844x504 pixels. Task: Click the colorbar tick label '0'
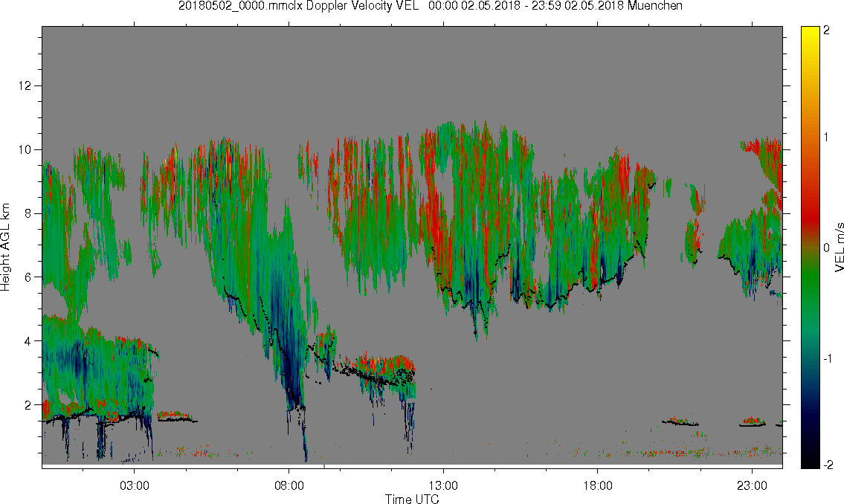(827, 248)
